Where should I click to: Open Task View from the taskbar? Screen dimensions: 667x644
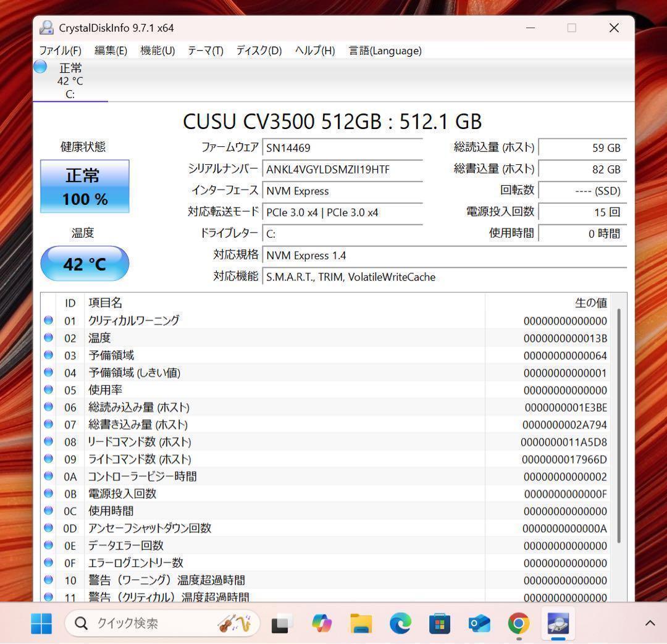pyautogui.click(x=281, y=624)
